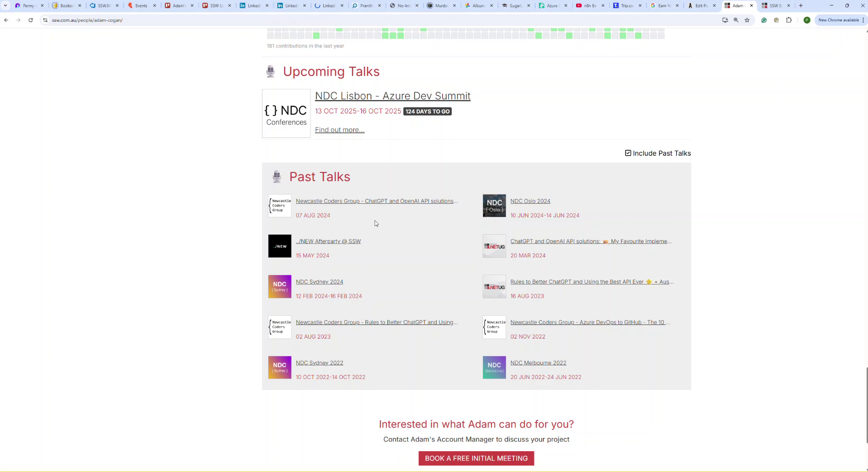The image size is (868, 472).
Task: Open the site permissions icon in the address bar
Action: point(45,20)
